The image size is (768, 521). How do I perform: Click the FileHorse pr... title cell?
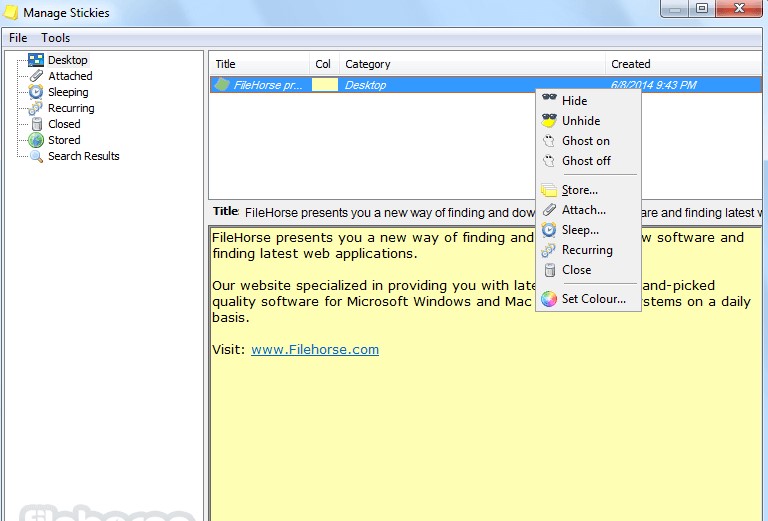267,85
